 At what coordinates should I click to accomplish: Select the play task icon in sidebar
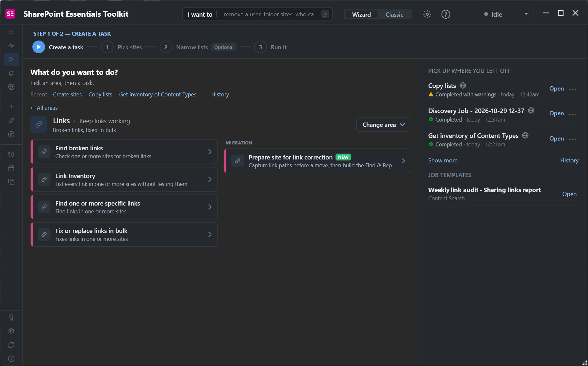pos(11,59)
